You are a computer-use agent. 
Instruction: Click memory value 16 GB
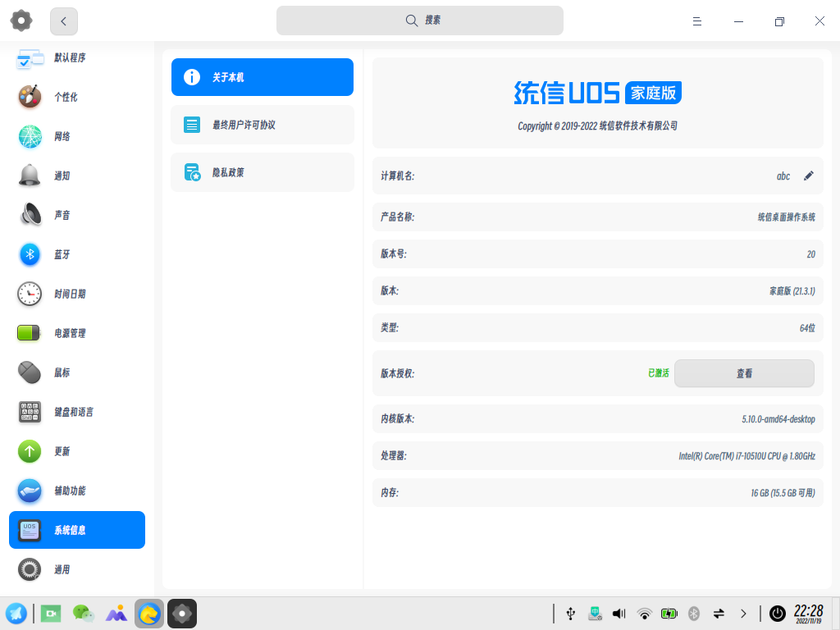783,493
